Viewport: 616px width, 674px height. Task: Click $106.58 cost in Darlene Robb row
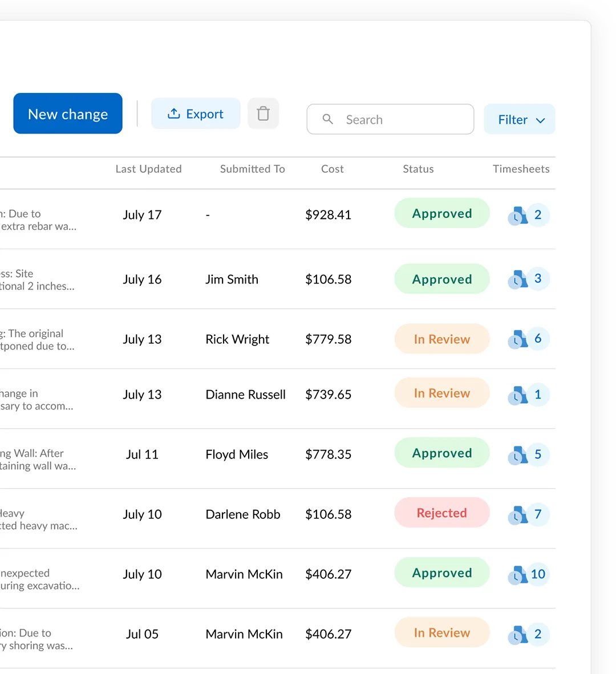329,514
